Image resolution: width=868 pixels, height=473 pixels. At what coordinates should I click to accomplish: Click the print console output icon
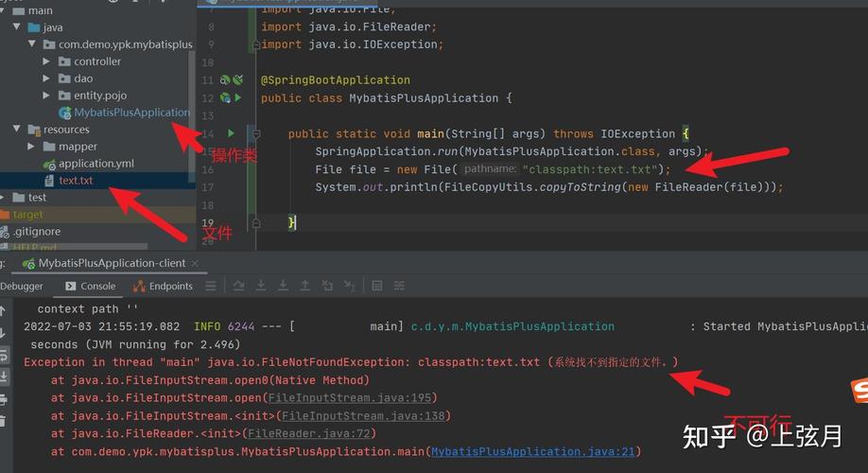pyautogui.click(x=4, y=398)
